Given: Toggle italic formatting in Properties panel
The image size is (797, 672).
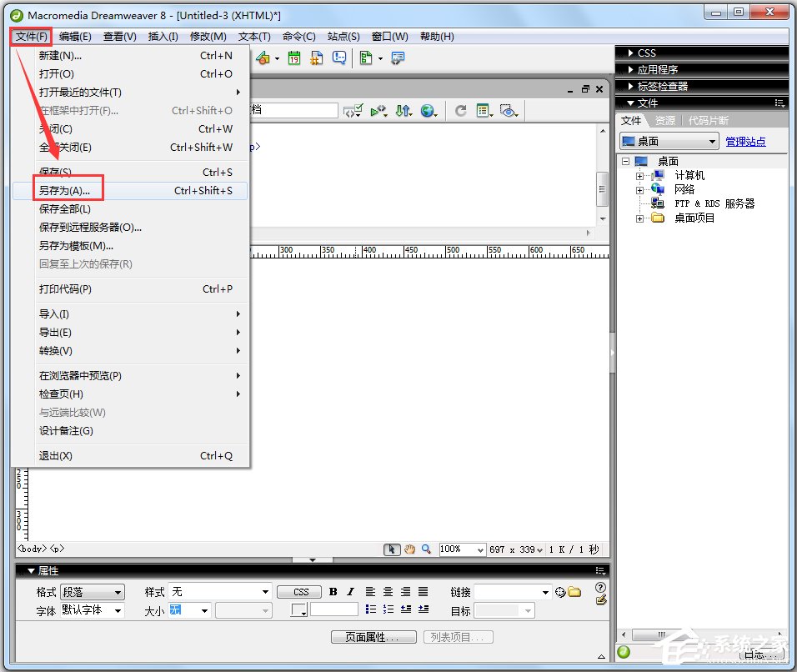Looking at the screenshot, I should 349,592.
